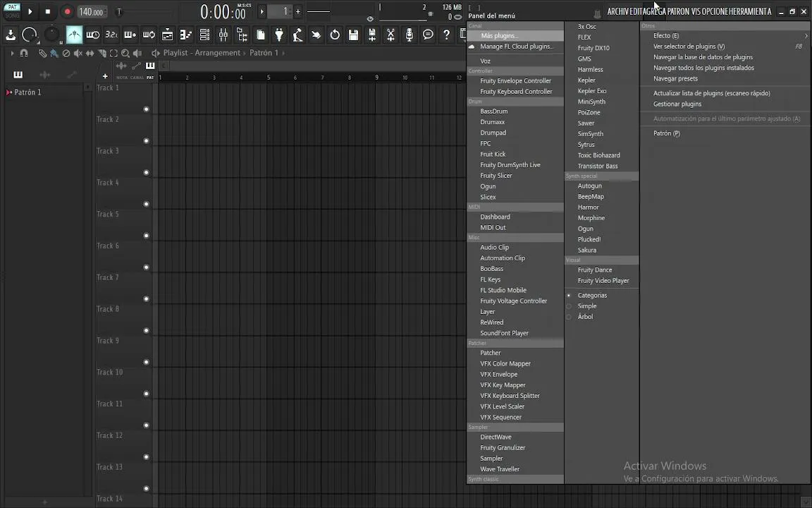Open the Mixer view icon
This screenshot has height=508, width=812.
pyautogui.click(x=223, y=35)
